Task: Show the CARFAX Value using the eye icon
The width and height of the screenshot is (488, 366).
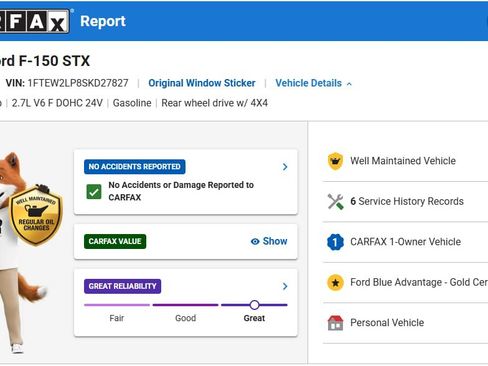Action: [x=255, y=242]
